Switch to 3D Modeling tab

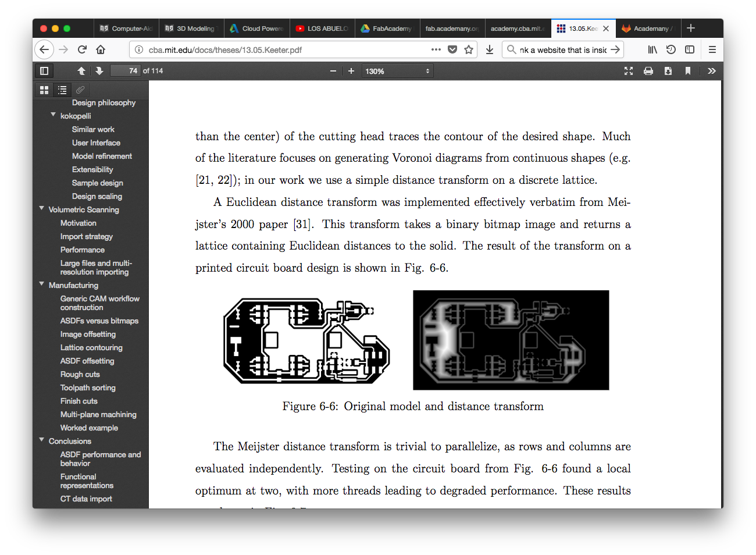191,28
